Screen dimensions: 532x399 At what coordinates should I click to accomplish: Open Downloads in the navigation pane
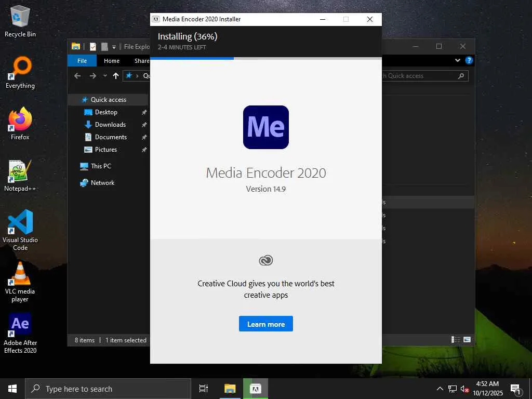(110, 125)
